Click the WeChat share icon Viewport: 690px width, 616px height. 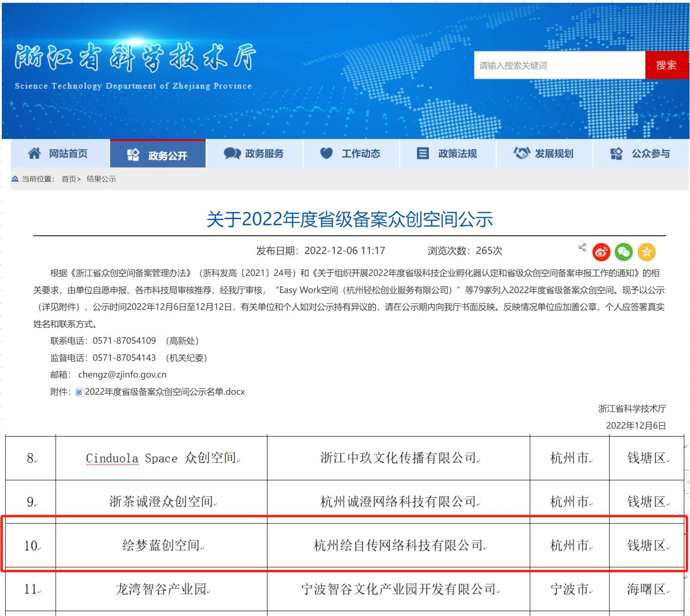[x=624, y=252]
